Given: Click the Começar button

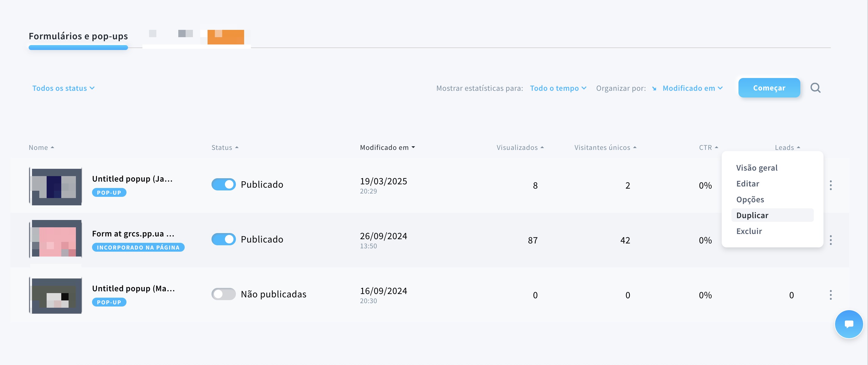Looking at the screenshot, I should [769, 88].
